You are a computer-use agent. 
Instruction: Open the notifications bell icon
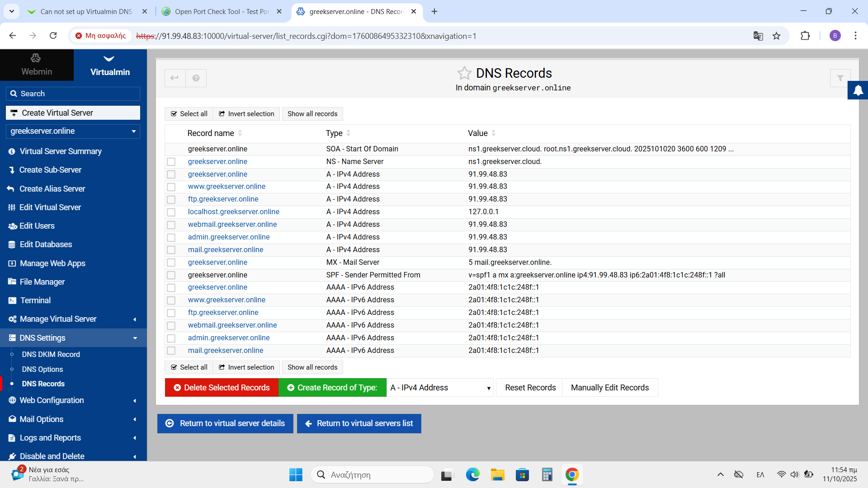click(858, 90)
